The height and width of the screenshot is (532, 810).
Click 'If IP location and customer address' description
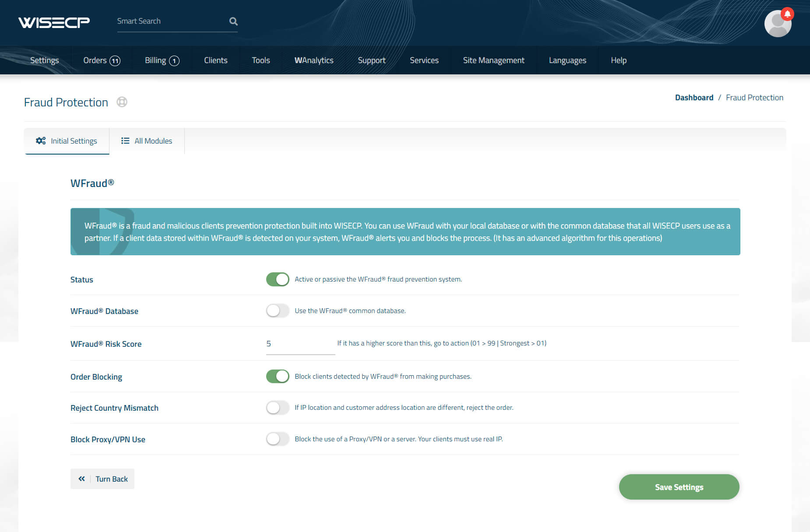[x=404, y=408]
